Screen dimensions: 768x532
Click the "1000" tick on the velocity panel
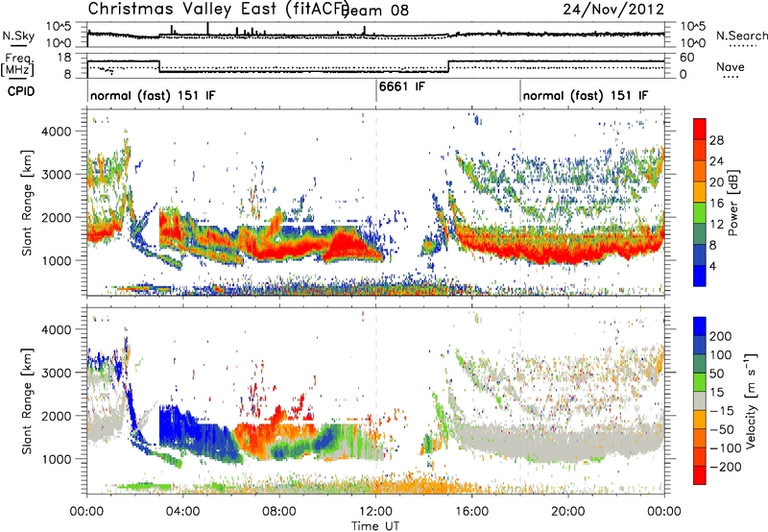coord(57,459)
